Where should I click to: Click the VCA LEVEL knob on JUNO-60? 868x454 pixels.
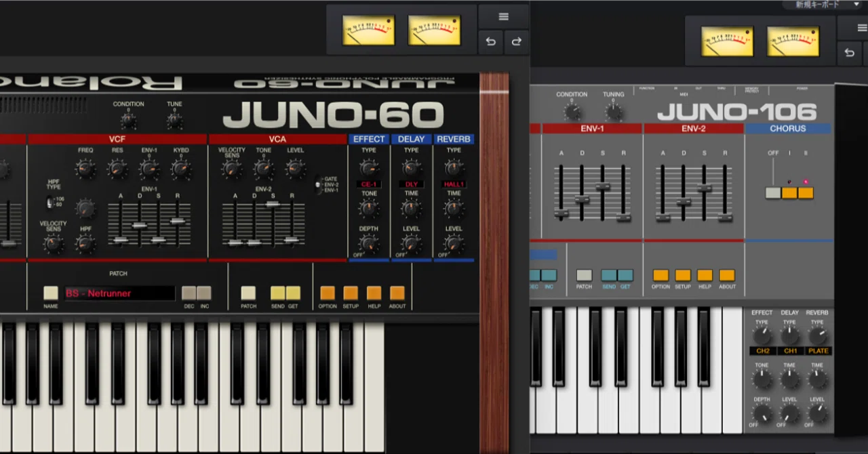coord(296,169)
